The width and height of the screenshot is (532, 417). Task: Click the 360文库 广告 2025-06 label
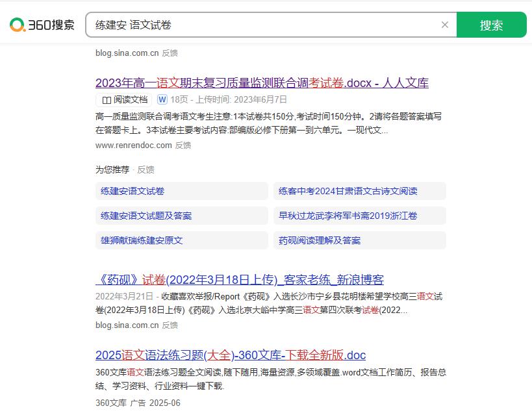coord(138,403)
